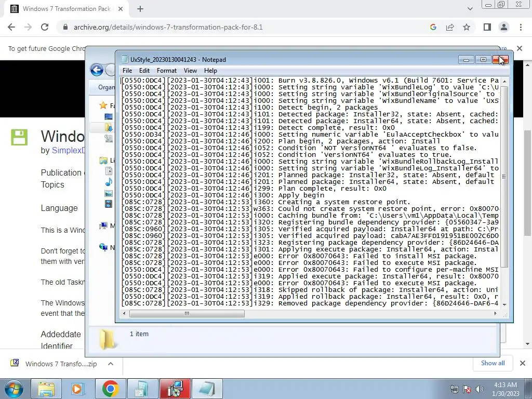Image resolution: width=532 pixels, height=399 pixels.
Task: Open Windows Explorer from taskbar
Action: point(46,389)
